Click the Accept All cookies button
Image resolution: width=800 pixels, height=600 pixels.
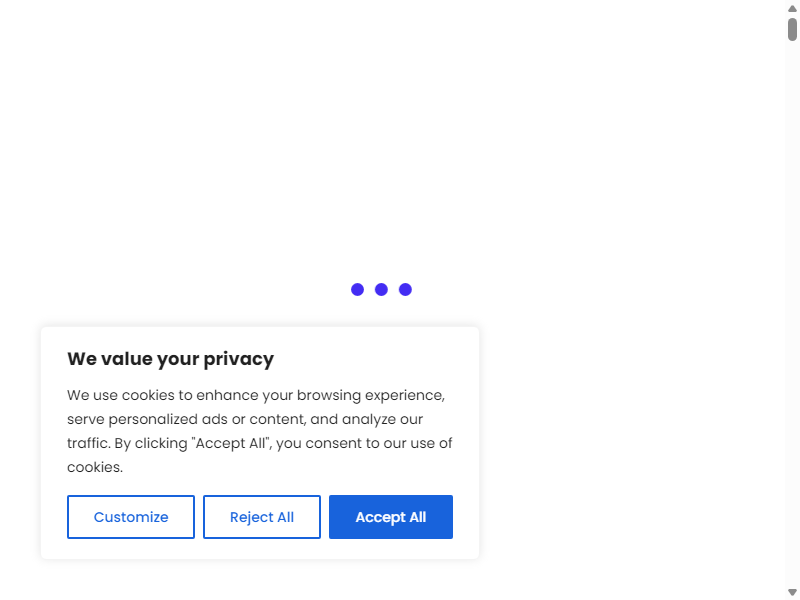[x=390, y=517]
